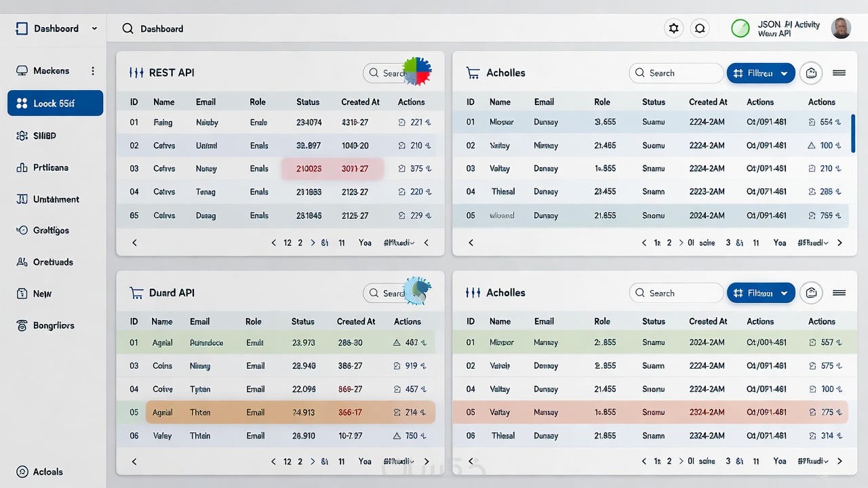Image resolution: width=868 pixels, height=488 pixels.
Task: Click the warning icon in top Acholles row 02
Action: click(812, 145)
